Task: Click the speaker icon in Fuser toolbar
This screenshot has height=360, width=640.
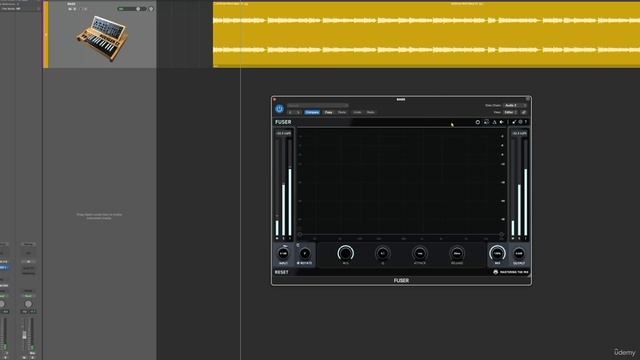Action: pyautogui.click(x=502, y=122)
